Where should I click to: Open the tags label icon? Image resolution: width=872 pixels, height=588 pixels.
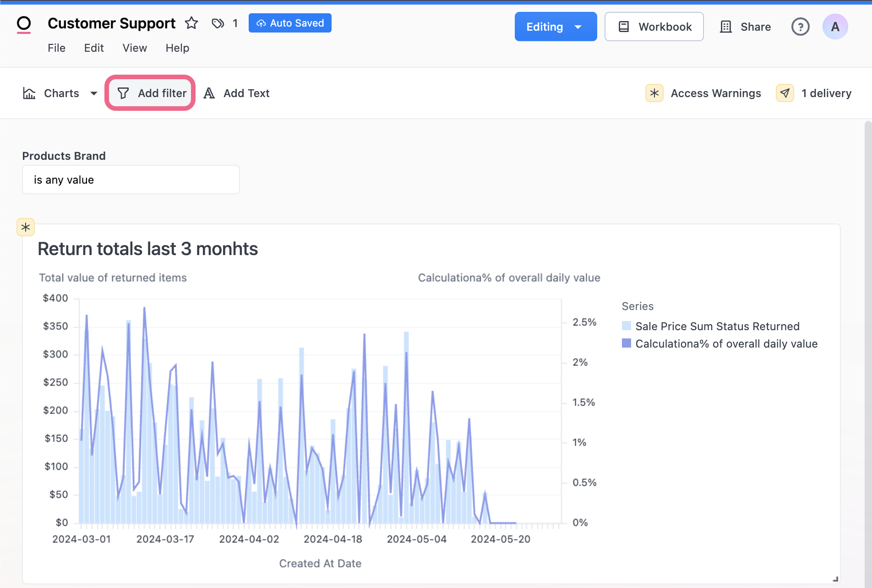tap(218, 23)
